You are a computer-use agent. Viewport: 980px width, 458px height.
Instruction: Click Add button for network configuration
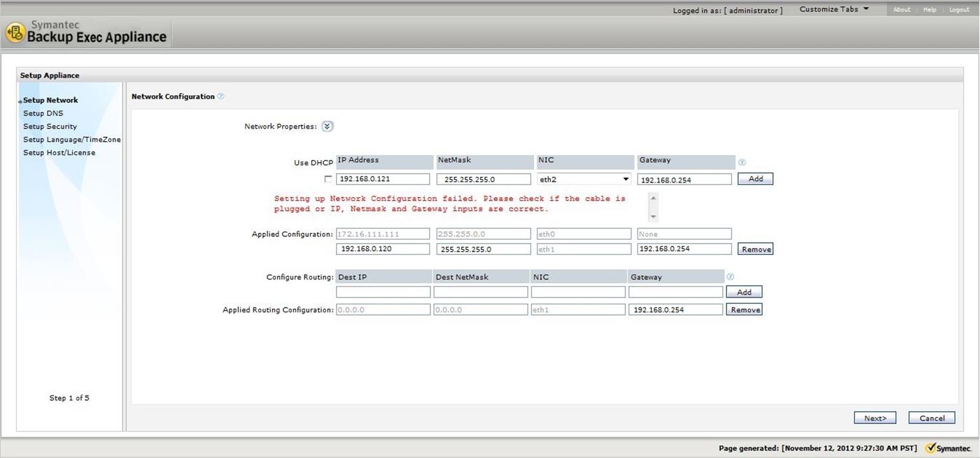click(x=755, y=179)
